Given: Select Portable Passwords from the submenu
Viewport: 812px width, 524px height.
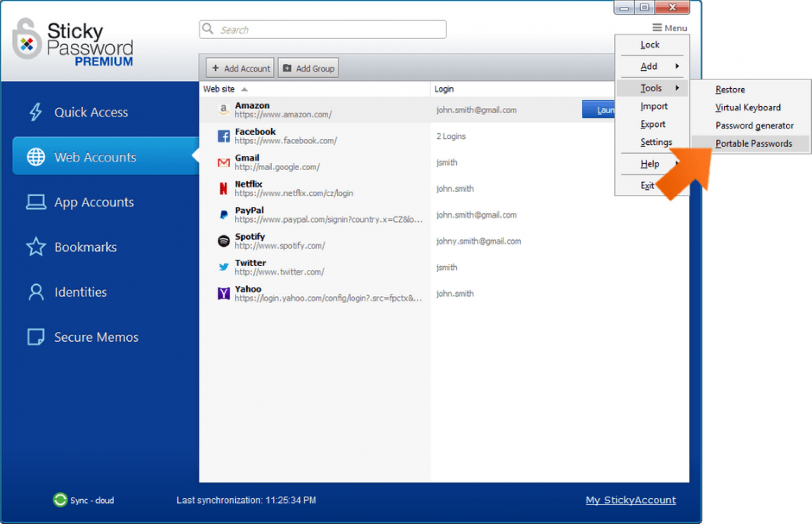Looking at the screenshot, I should coord(753,143).
